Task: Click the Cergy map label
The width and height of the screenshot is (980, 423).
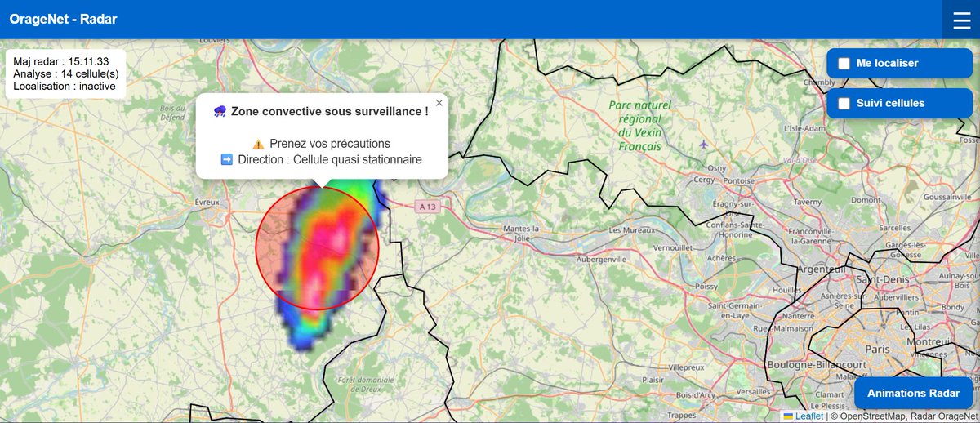Action: pos(703,180)
